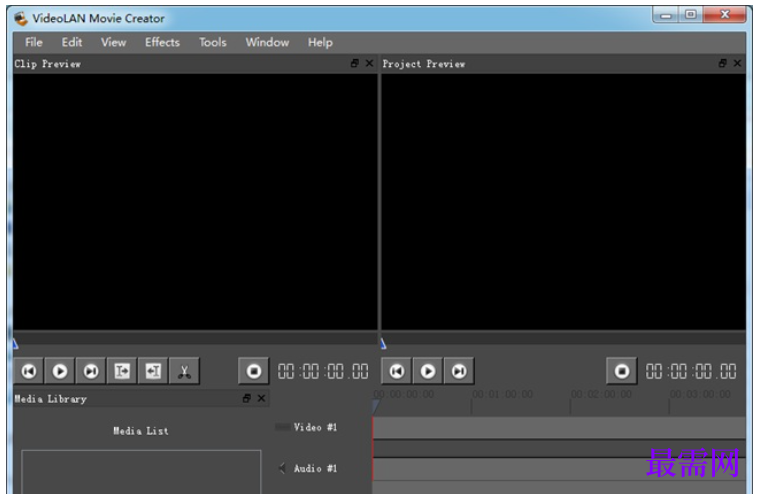Click the Media List heading
The height and width of the screenshot is (494, 758).
tap(141, 431)
